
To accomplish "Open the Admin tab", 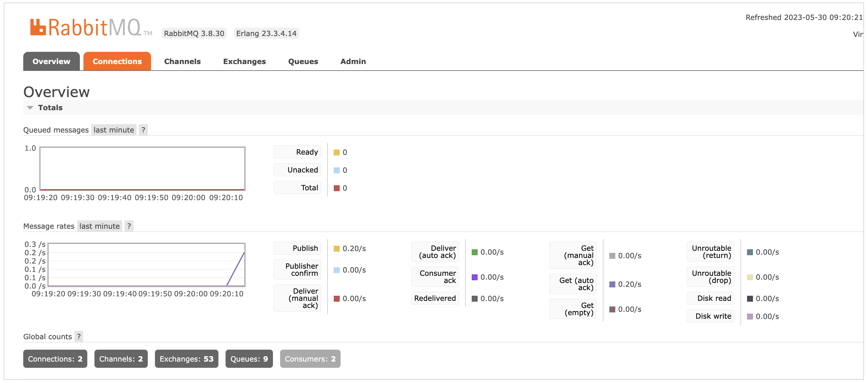I will point(353,61).
